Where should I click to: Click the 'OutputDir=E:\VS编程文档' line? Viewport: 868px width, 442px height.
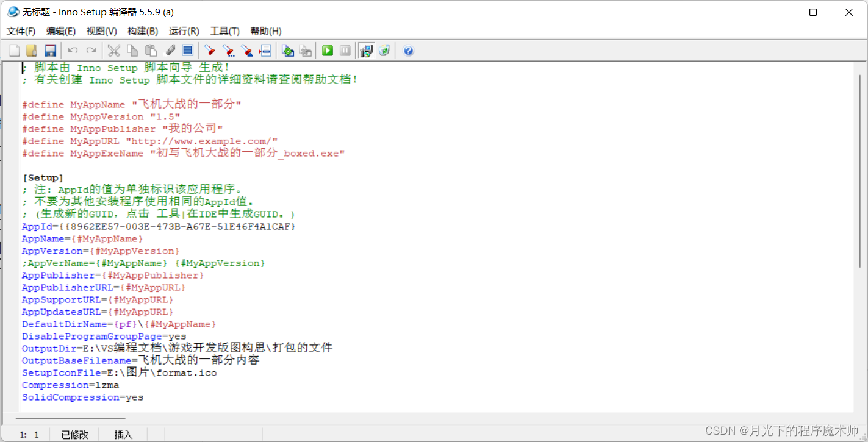(178, 348)
